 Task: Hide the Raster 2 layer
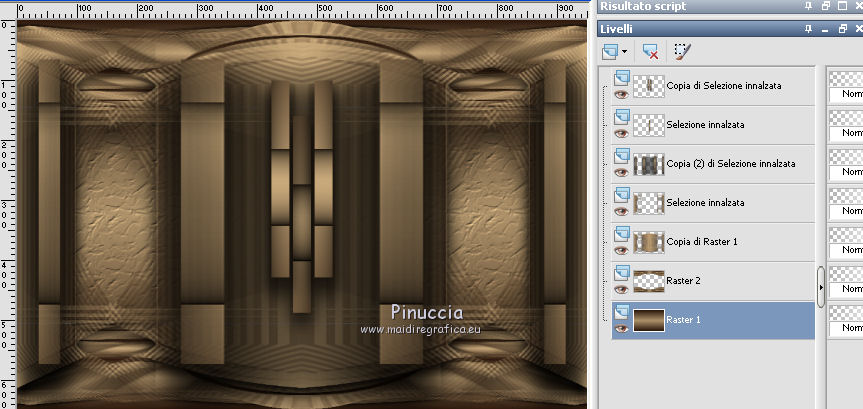coord(621,290)
